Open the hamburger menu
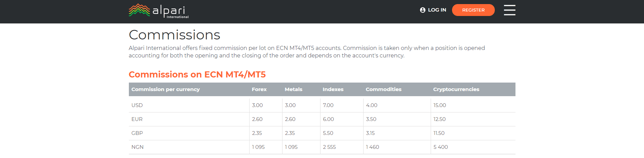 coord(509,10)
